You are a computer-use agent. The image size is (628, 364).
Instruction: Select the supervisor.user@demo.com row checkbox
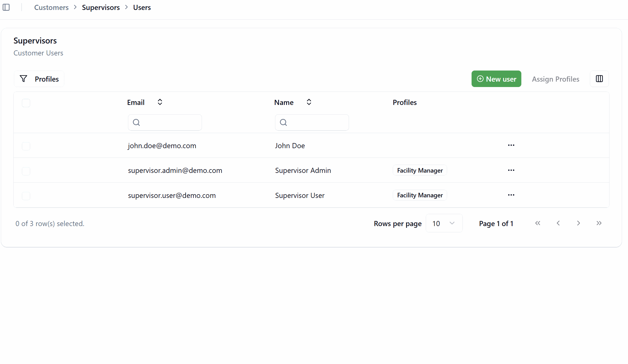(x=26, y=196)
